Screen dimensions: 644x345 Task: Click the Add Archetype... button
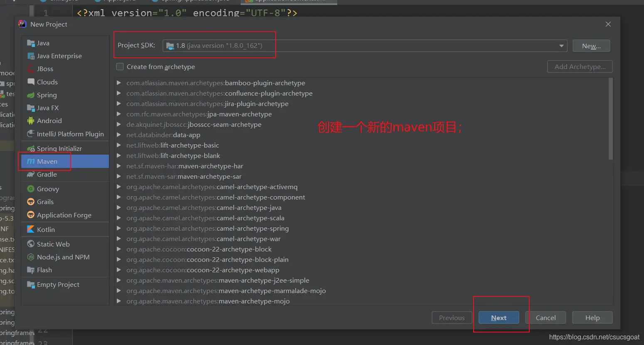click(x=580, y=67)
